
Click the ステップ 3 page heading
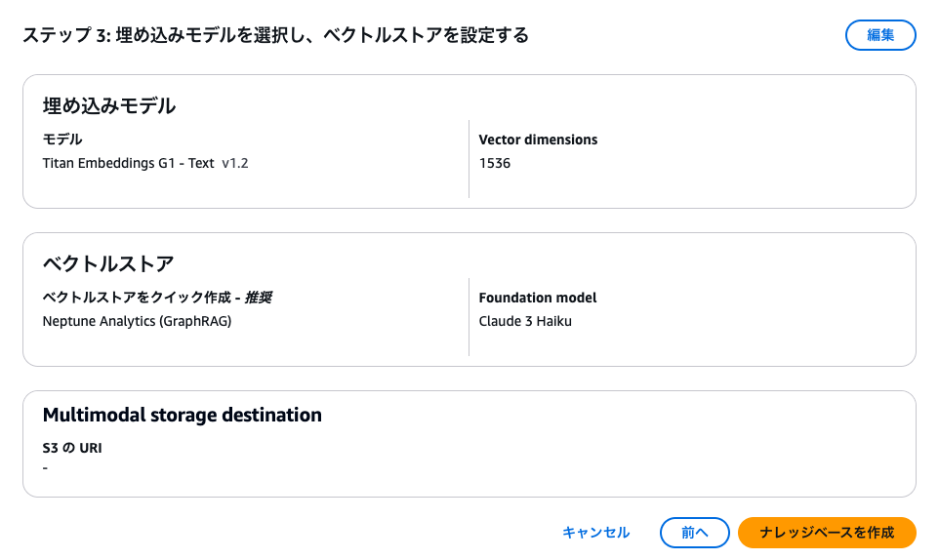coord(275,35)
